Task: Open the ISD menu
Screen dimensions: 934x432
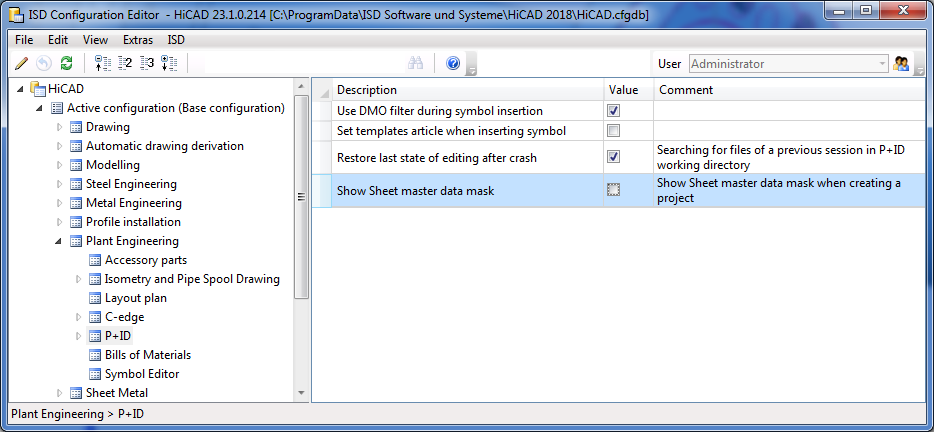Action: point(176,40)
